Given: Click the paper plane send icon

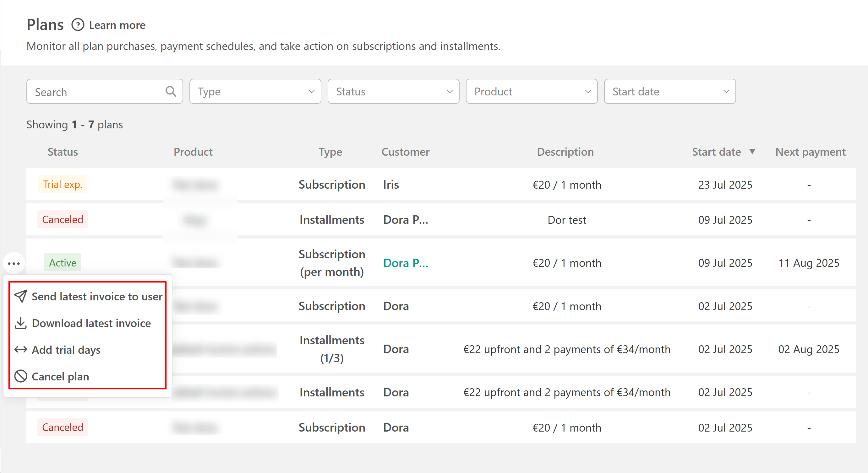Looking at the screenshot, I should pyautogui.click(x=20, y=296).
